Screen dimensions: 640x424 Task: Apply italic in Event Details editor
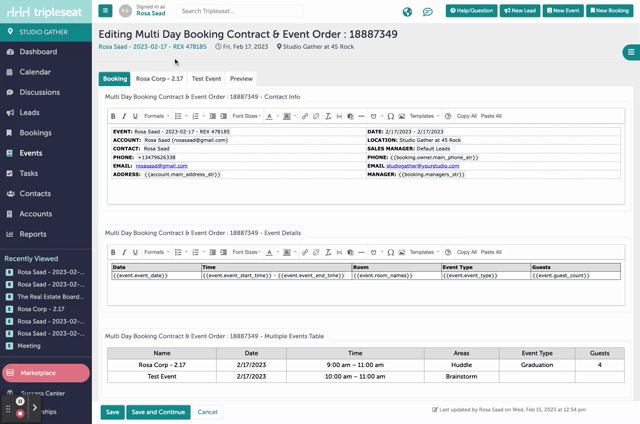[125, 252]
